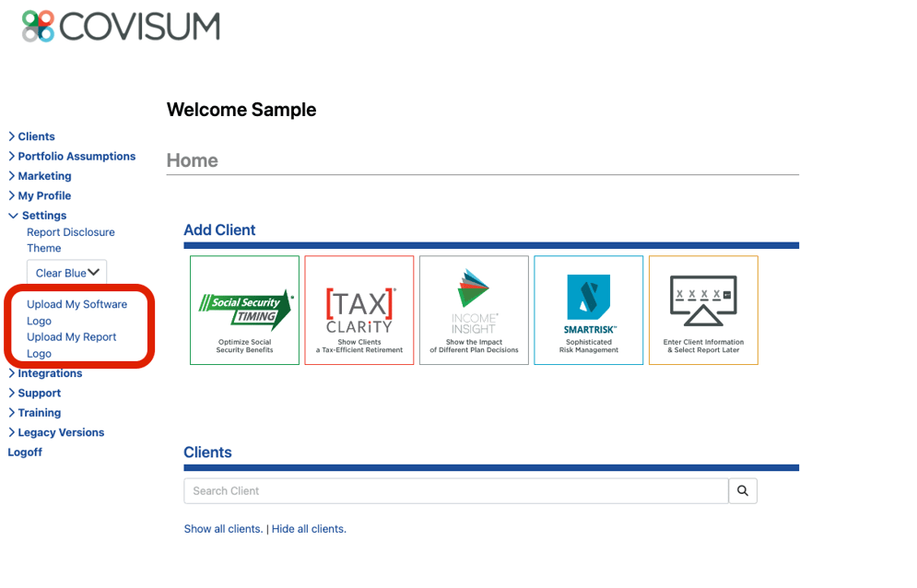The image size is (917, 588).
Task: Click Hide all clients link
Action: point(308,529)
